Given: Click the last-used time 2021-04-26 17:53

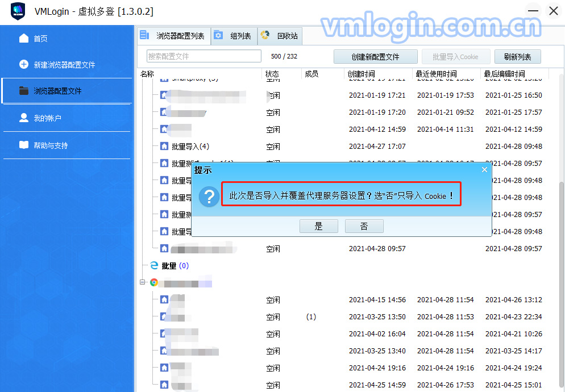Looking at the screenshot, I should pyautogui.click(x=446, y=385).
